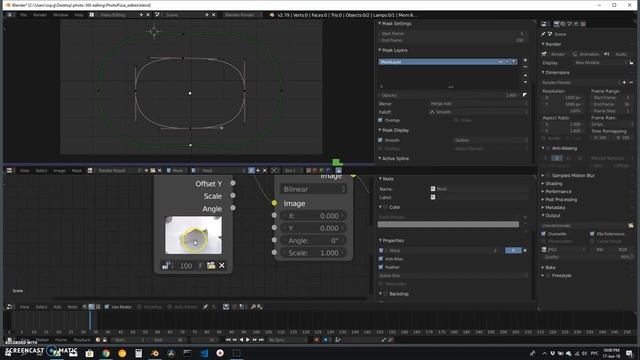Viewport: 640px width, 360px height.
Task: Open the Render Presets dropdown
Action: (580, 82)
